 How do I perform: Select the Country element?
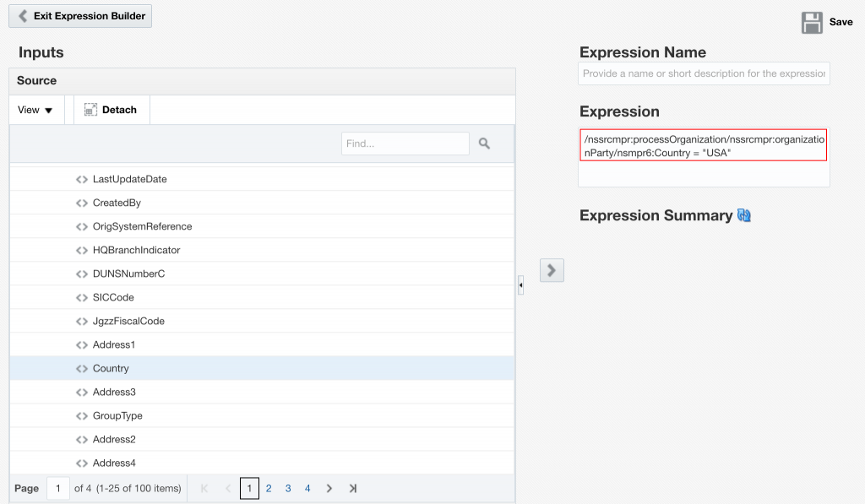[111, 368]
